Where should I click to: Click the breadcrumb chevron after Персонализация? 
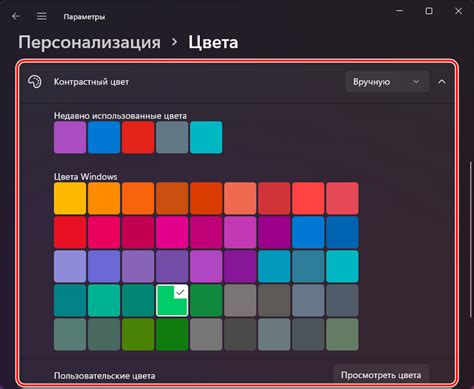[x=174, y=42]
